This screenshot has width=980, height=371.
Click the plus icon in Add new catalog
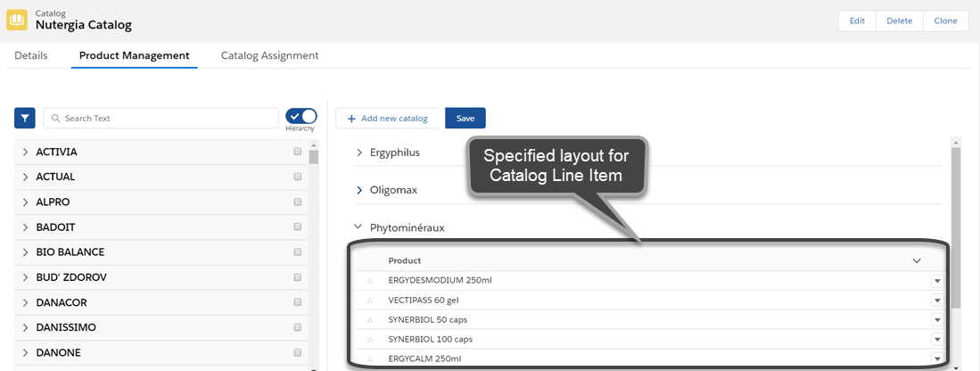coord(351,119)
